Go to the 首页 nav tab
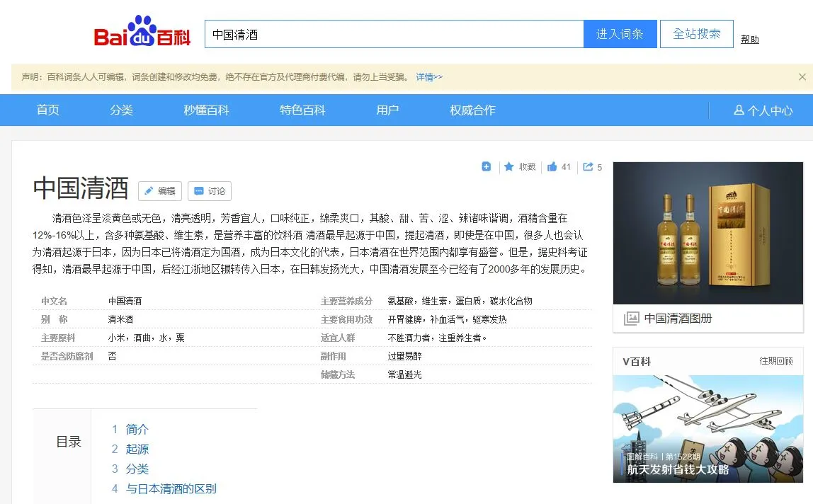The height and width of the screenshot is (504, 813). (x=47, y=110)
